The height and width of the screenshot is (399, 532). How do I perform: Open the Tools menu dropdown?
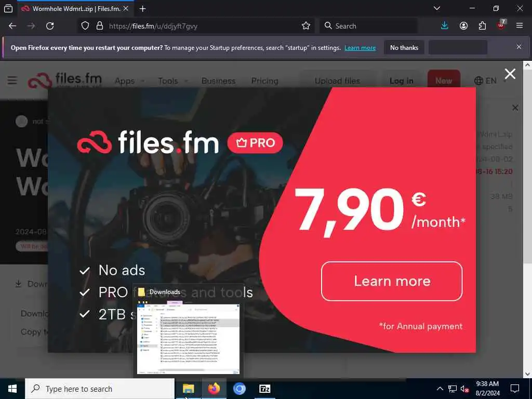click(172, 81)
